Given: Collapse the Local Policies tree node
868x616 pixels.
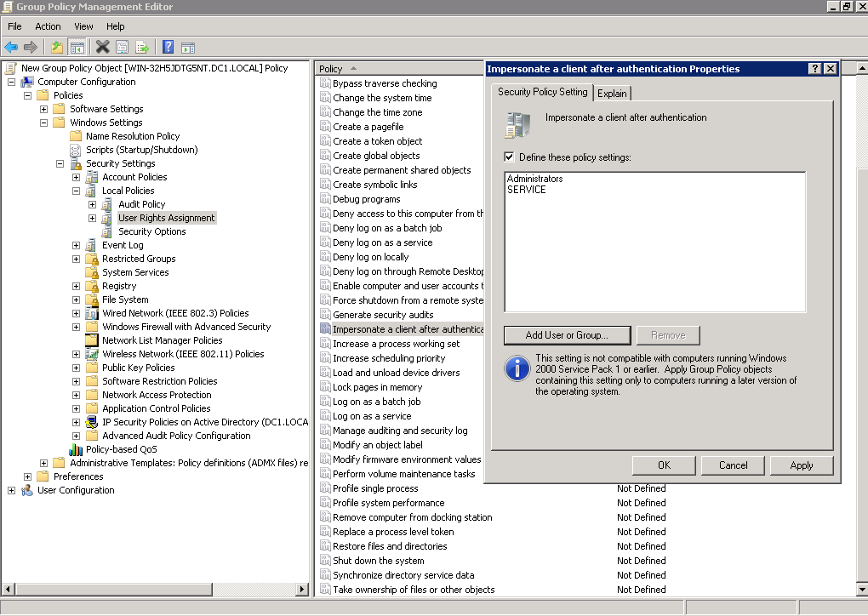Looking at the screenshot, I should [x=77, y=191].
